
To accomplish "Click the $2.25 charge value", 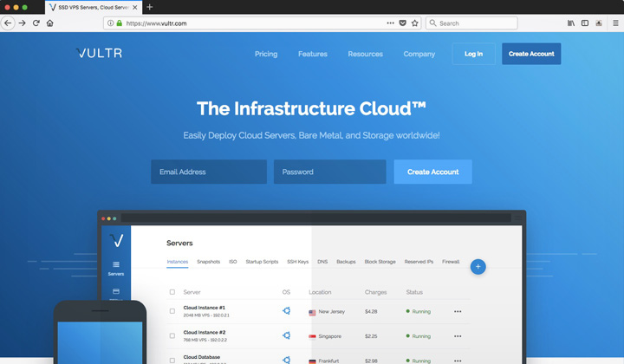I will coord(371,336).
